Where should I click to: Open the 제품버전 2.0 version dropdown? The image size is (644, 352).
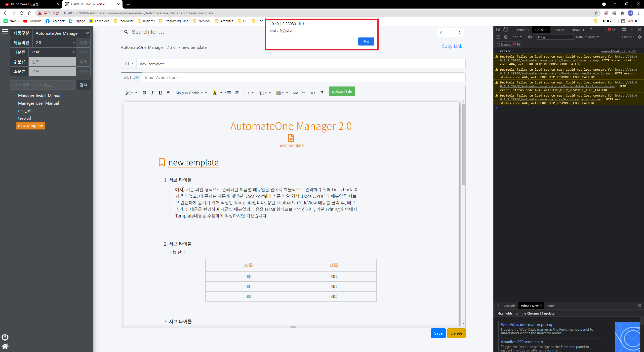click(x=54, y=43)
